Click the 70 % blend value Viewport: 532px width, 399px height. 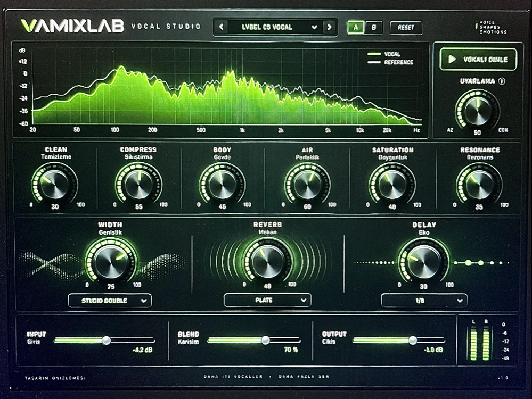coord(291,350)
